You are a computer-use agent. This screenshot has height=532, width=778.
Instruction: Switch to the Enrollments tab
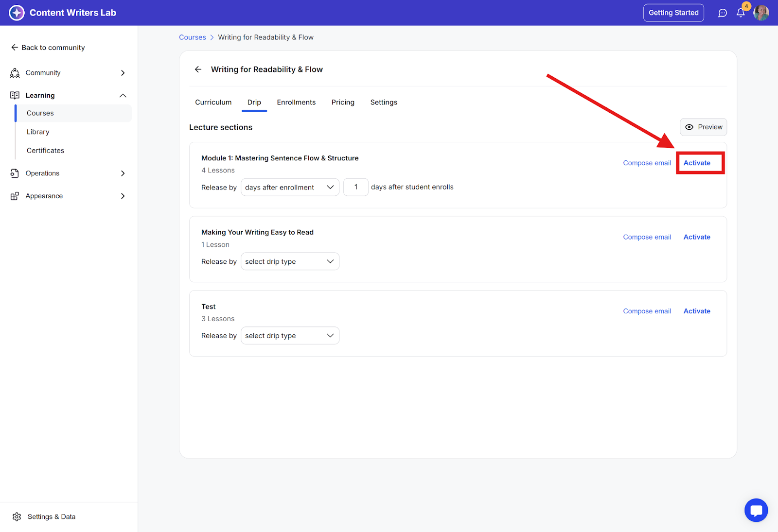(x=296, y=102)
